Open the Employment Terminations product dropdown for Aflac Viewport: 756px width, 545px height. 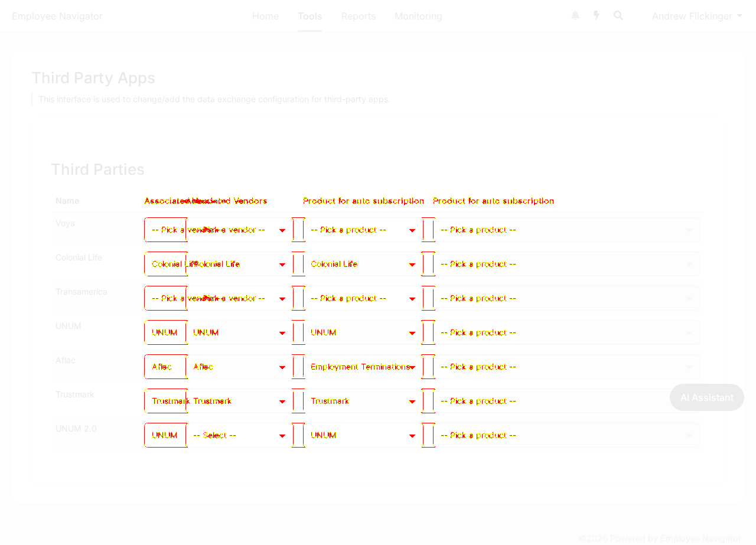click(x=363, y=367)
